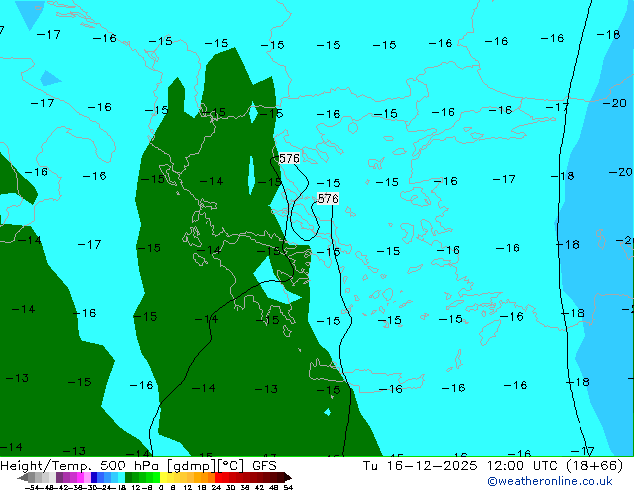Viewport: 634px width, 490px height.
Task: Click the '54' legend scale value
Action: [288, 487]
